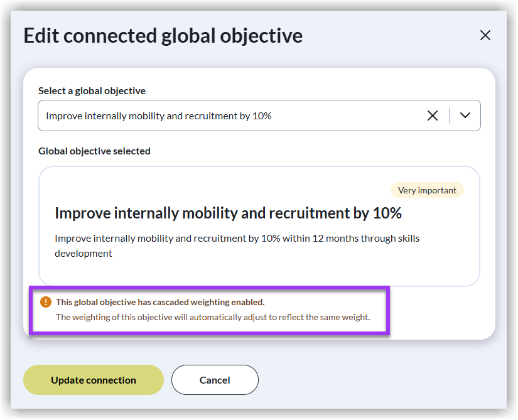The height and width of the screenshot is (420, 518).
Task: Click the divider between clear and chevron icons
Action: [450, 116]
